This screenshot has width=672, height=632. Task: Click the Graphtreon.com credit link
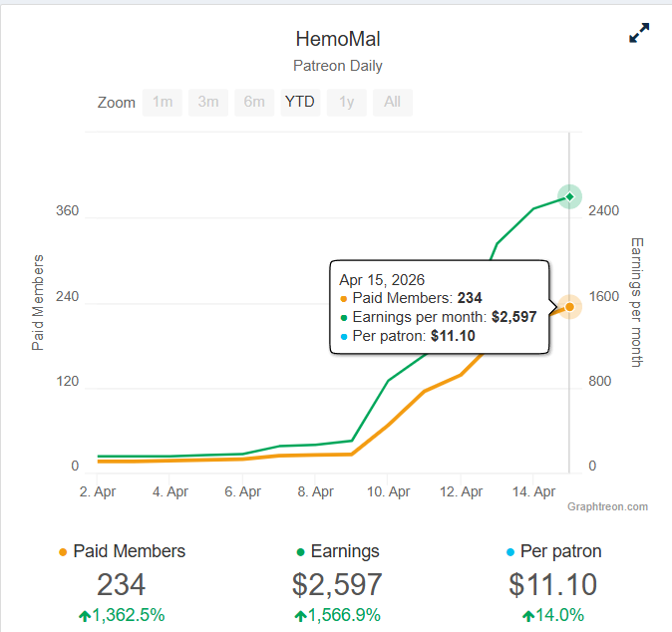point(607,506)
